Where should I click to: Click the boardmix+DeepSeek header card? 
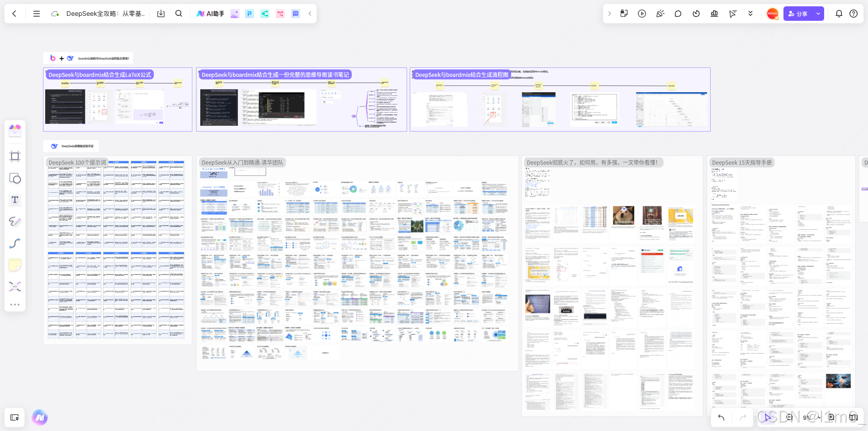(x=89, y=58)
